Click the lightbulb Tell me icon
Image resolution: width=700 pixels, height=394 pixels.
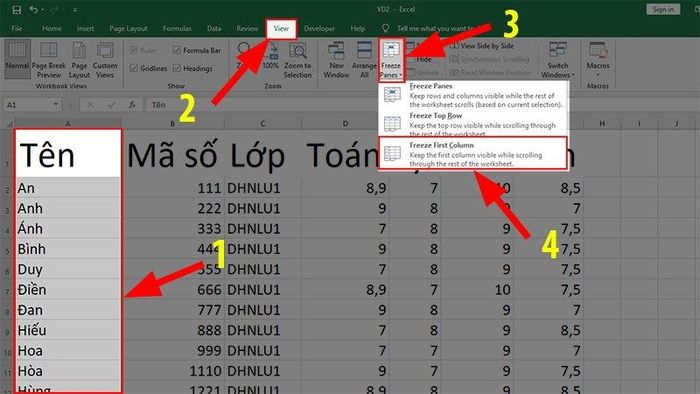386,28
